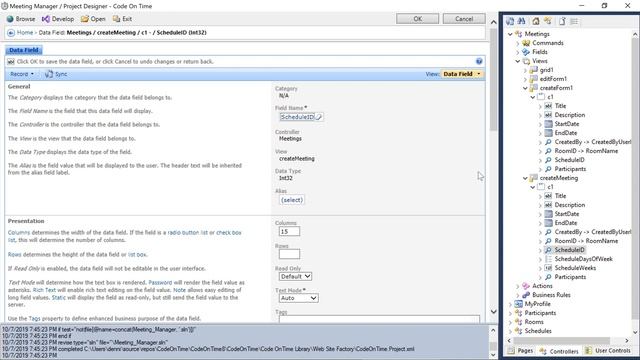Click the blue help icon in the info bar
The image size is (640, 360).
pyautogui.click(x=479, y=61)
